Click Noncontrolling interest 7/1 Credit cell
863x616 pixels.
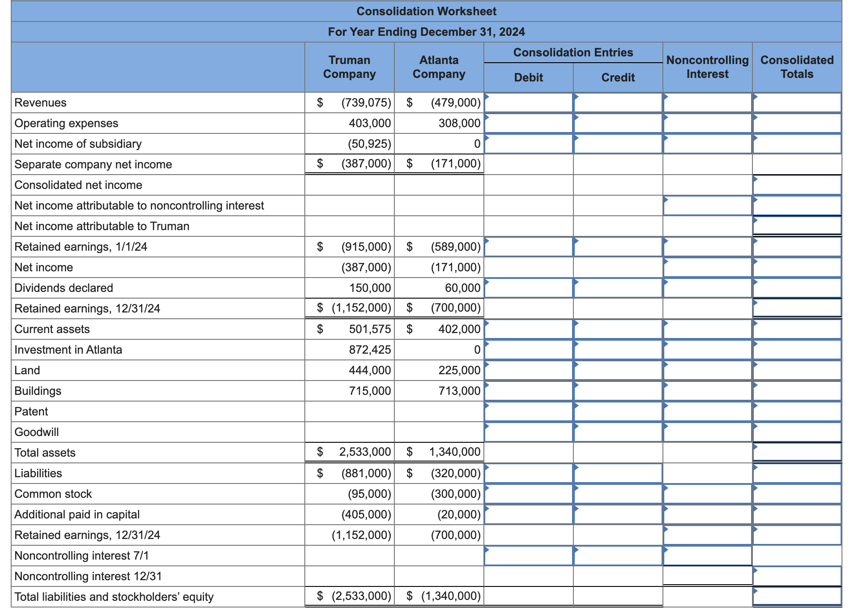coord(618,556)
